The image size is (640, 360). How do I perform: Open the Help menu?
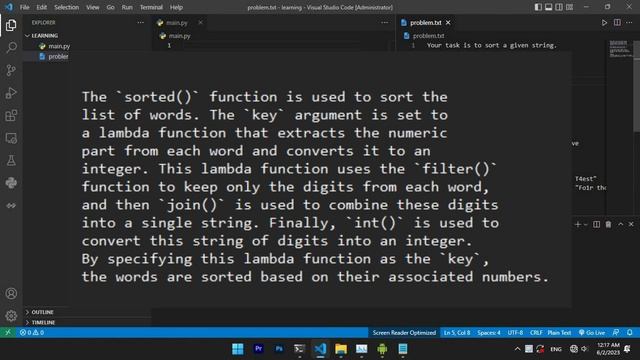click(x=176, y=7)
